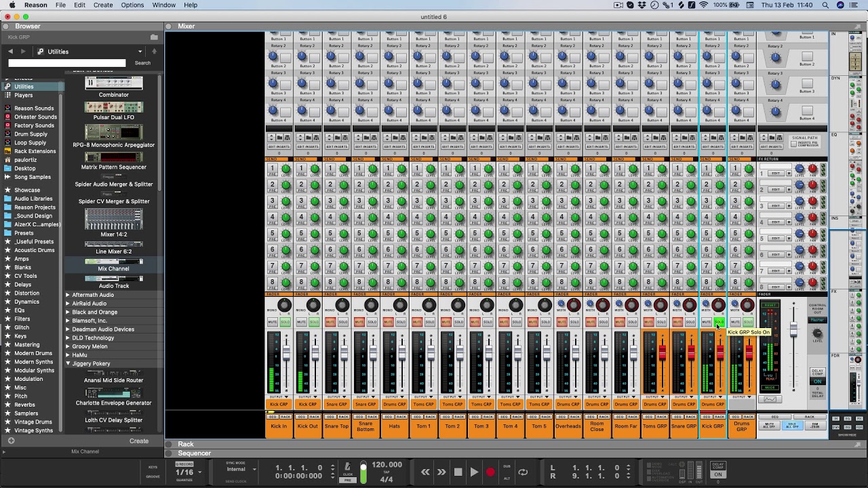Open the Window menu
The image size is (868, 488).
[164, 5]
